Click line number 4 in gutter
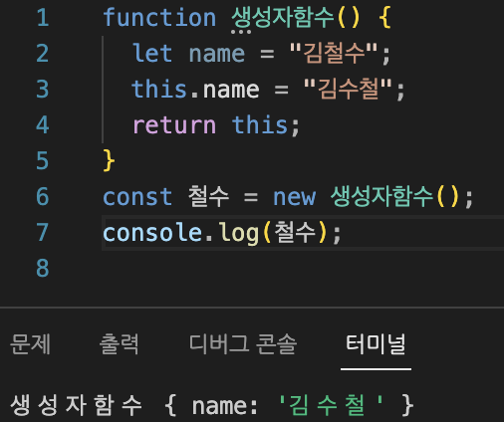This screenshot has height=422, width=504. (43, 125)
